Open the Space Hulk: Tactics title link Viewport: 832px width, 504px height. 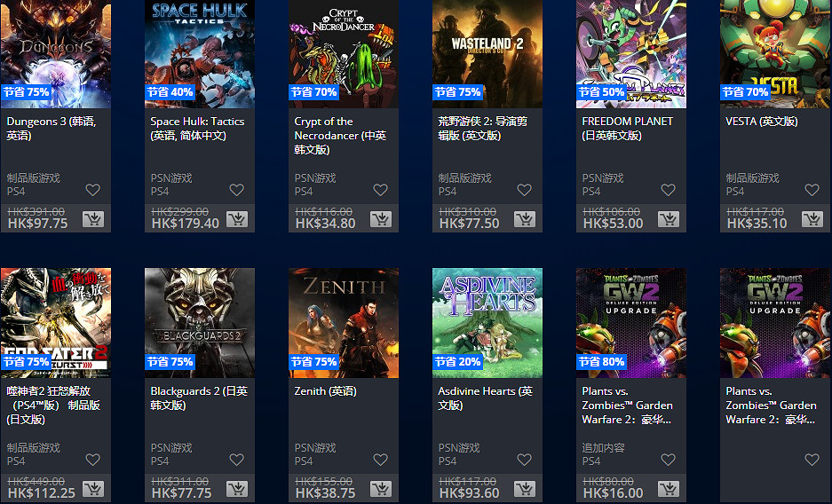197,129
